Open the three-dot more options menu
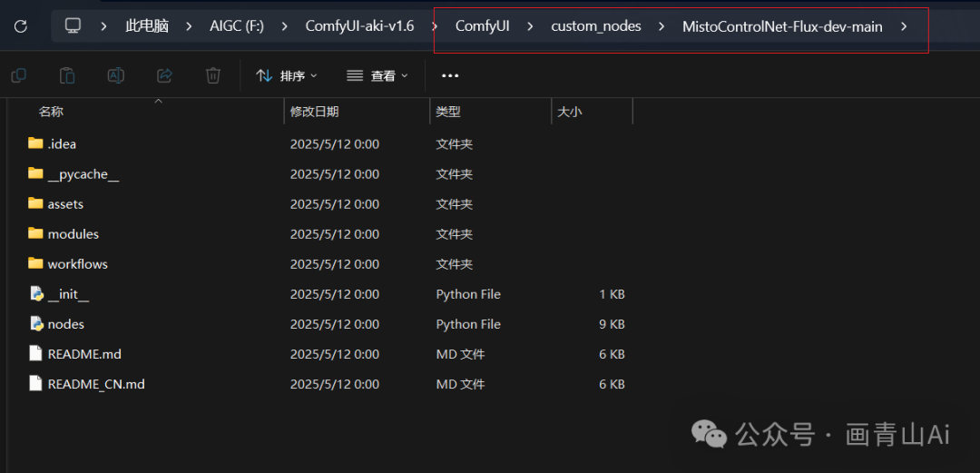The image size is (980, 473). [x=450, y=75]
